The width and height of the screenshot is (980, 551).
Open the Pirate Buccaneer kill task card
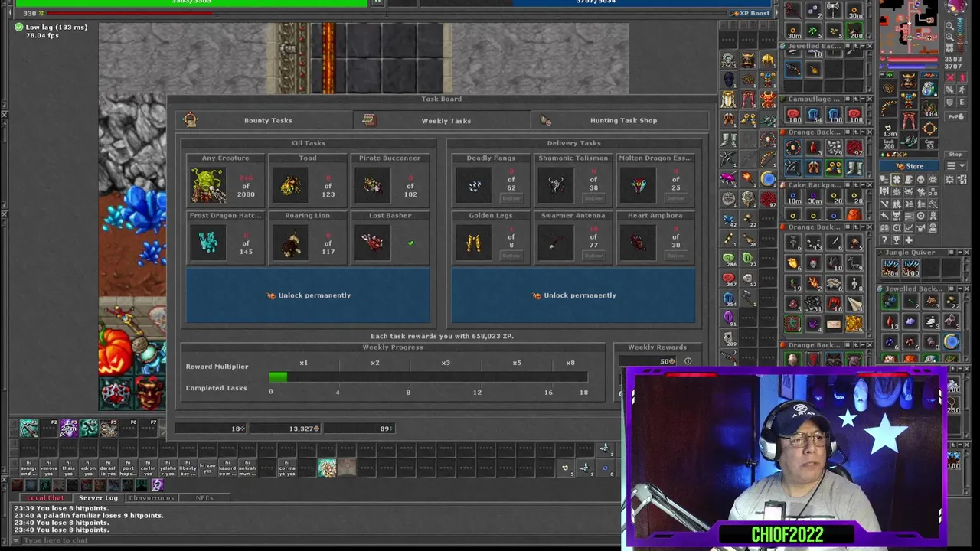click(x=390, y=180)
